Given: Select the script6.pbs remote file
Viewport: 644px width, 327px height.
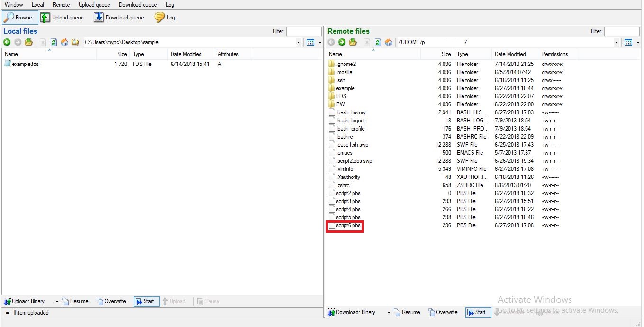Looking at the screenshot, I should click(x=345, y=225).
